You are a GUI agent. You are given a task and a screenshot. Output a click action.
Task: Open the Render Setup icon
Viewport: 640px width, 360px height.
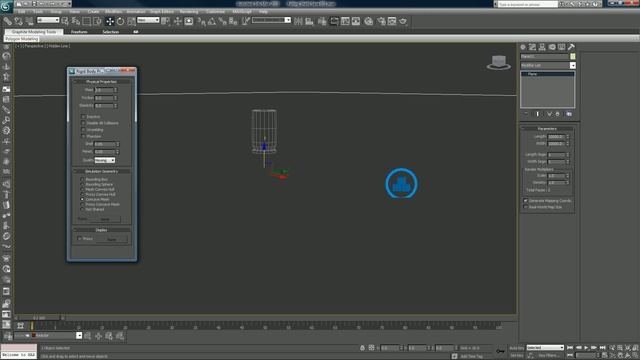click(x=381, y=21)
